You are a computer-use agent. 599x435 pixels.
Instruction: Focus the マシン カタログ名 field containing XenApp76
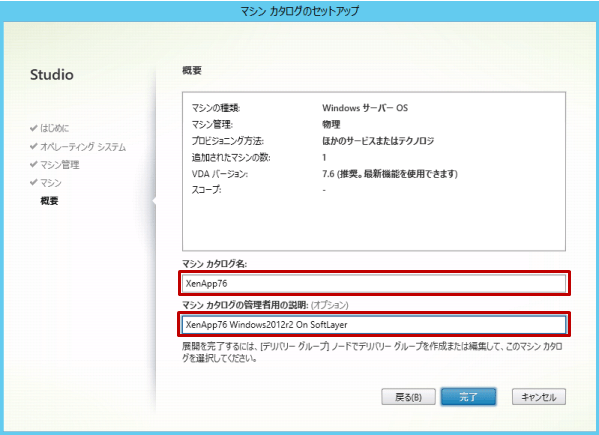click(x=374, y=283)
